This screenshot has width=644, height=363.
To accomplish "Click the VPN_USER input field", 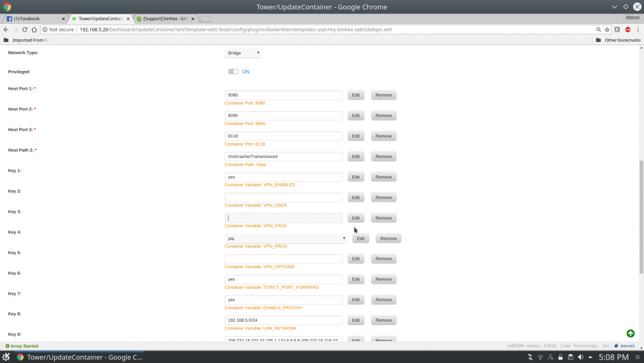I will pos(283,198).
